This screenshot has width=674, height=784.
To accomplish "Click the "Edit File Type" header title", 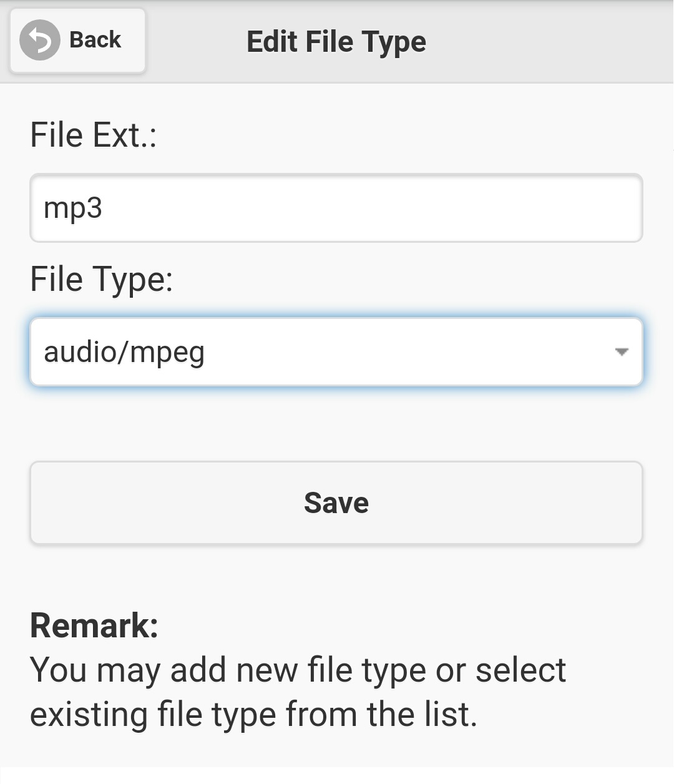I will 336,42.
